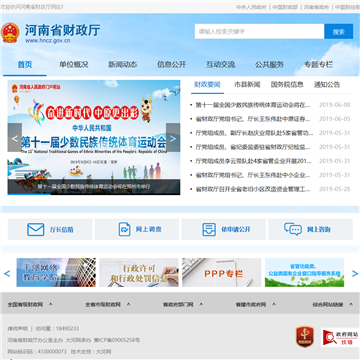The height and width of the screenshot is (360, 360).
Task: Open news 副厅长赵庆业带队赴5家省管
Action: (x=254, y=133)
